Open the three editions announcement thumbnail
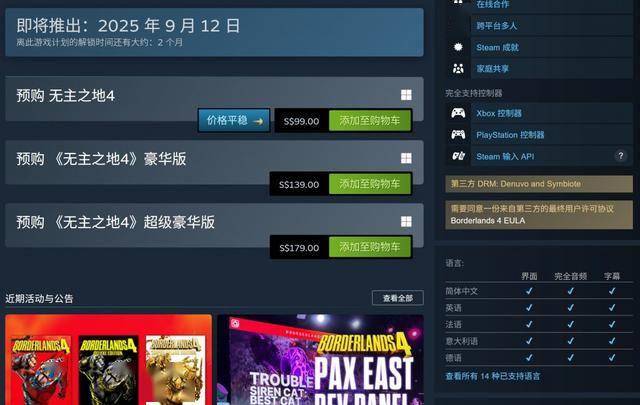 click(109, 360)
